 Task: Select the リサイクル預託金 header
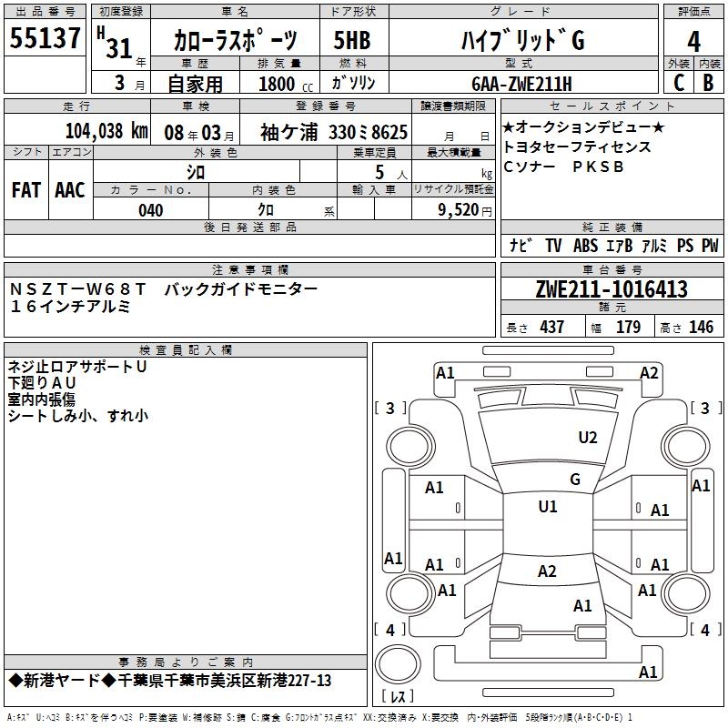453,189
